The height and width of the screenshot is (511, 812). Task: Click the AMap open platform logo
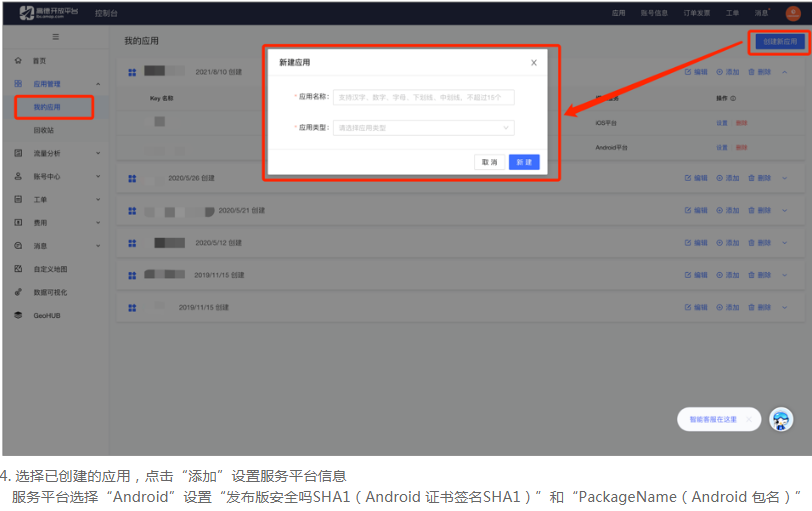(48, 12)
